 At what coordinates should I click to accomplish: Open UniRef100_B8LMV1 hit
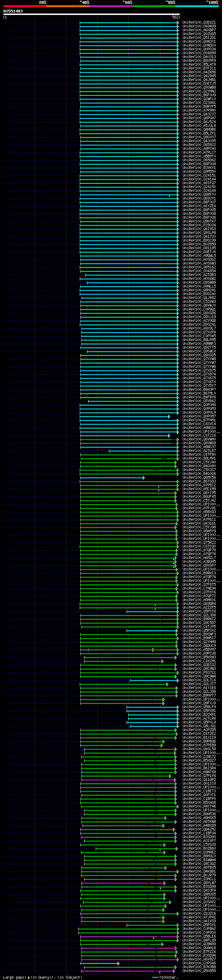[x=199, y=458]
